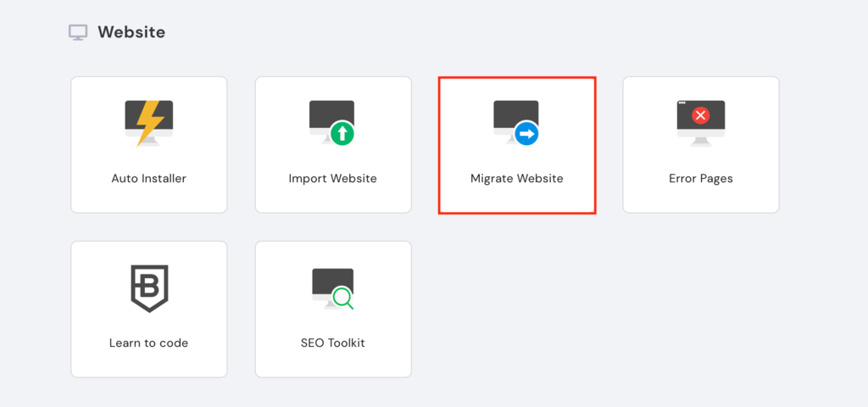Open the Auto Installer label

[149, 179]
